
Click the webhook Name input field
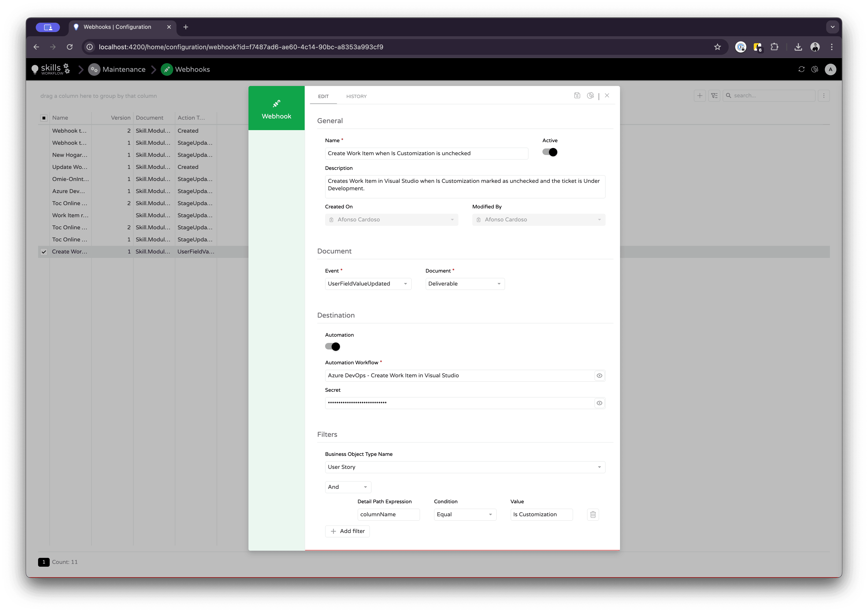pos(426,153)
